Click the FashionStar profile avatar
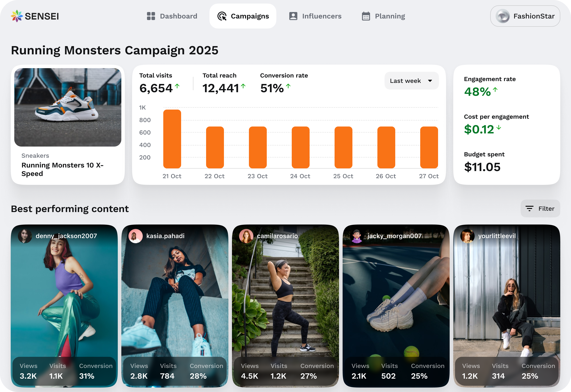 pyautogui.click(x=502, y=16)
